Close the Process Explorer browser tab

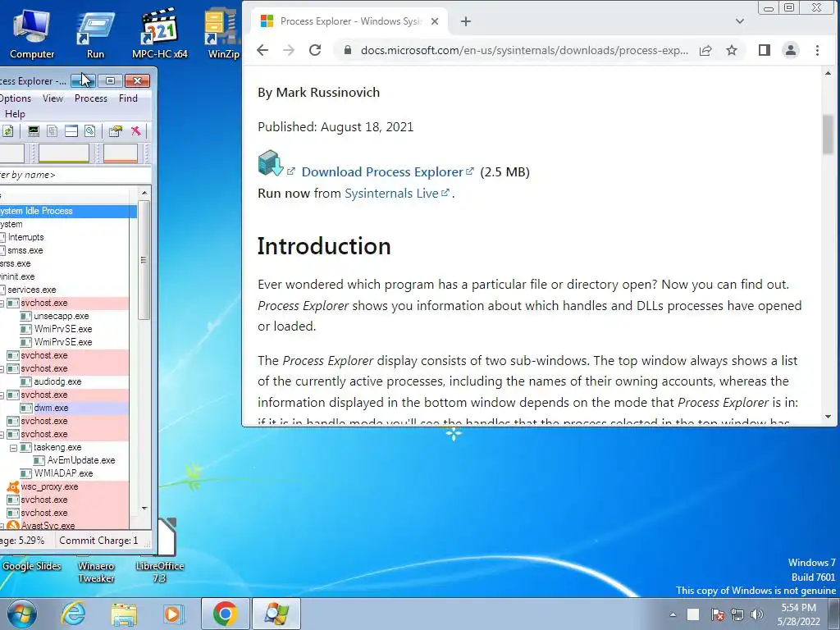pos(435,21)
